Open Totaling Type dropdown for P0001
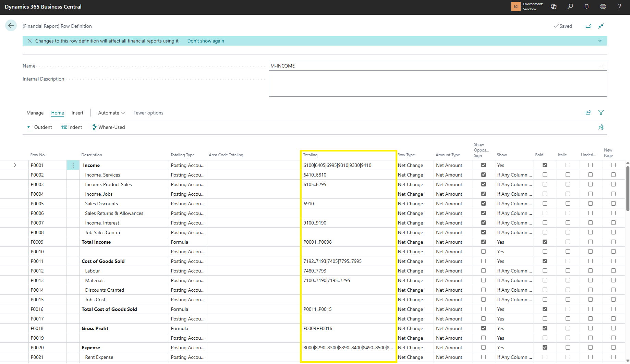Screen dimensions: 630x364 coord(188,165)
